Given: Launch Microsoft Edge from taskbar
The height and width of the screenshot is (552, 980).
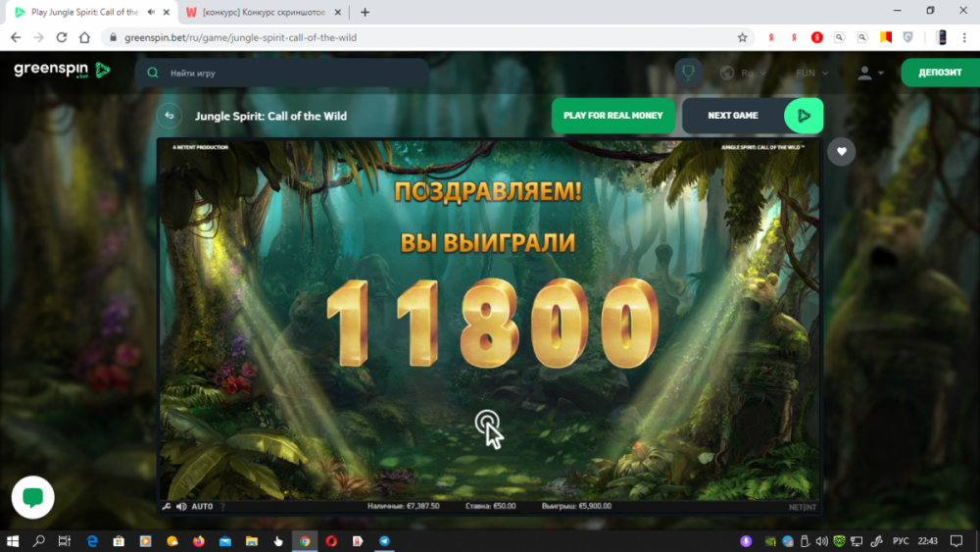Looking at the screenshot, I should coord(92,541).
